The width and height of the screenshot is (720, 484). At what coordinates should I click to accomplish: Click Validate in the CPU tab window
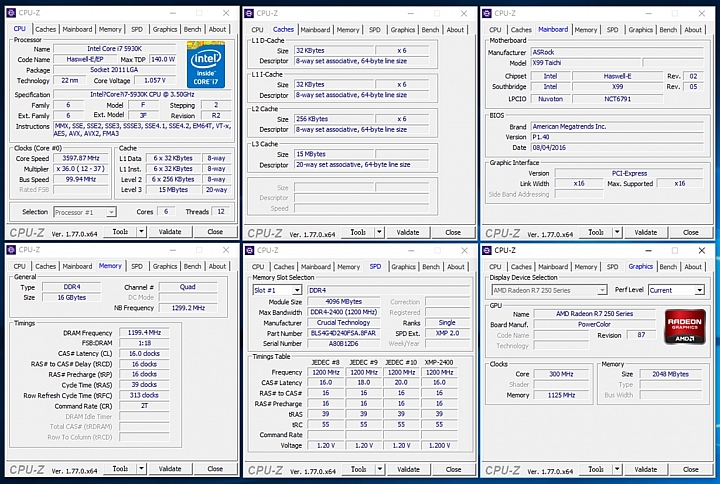(170, 232)
